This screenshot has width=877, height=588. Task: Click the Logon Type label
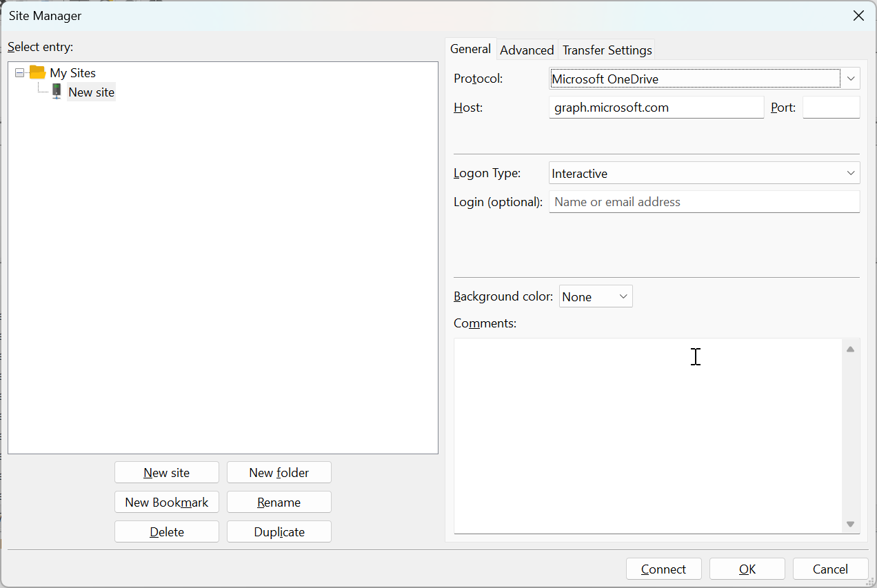pos(487,173)
